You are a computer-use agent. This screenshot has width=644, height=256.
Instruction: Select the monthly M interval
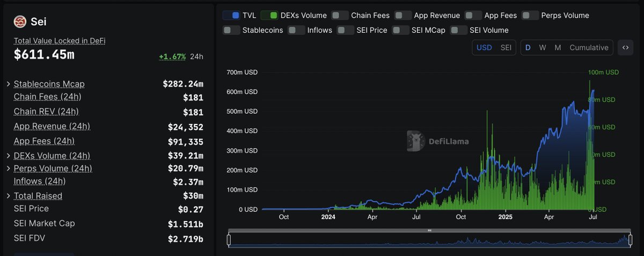pos(558,47)
